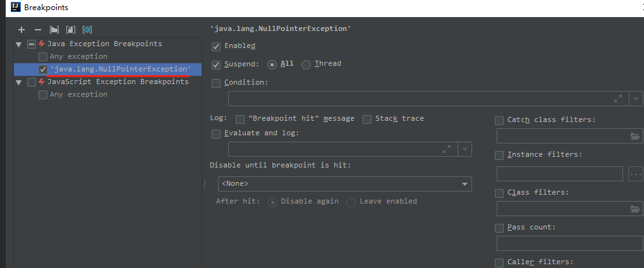Screen dimensions: 644x268
Task: Enable the Stack trace log option
Action: (367, 119)
